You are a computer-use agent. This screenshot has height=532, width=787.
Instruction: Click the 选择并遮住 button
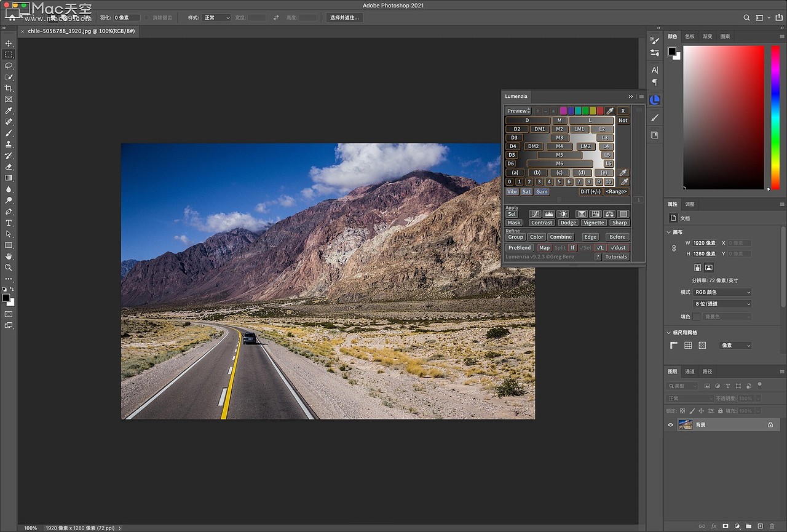click(344, 17)
